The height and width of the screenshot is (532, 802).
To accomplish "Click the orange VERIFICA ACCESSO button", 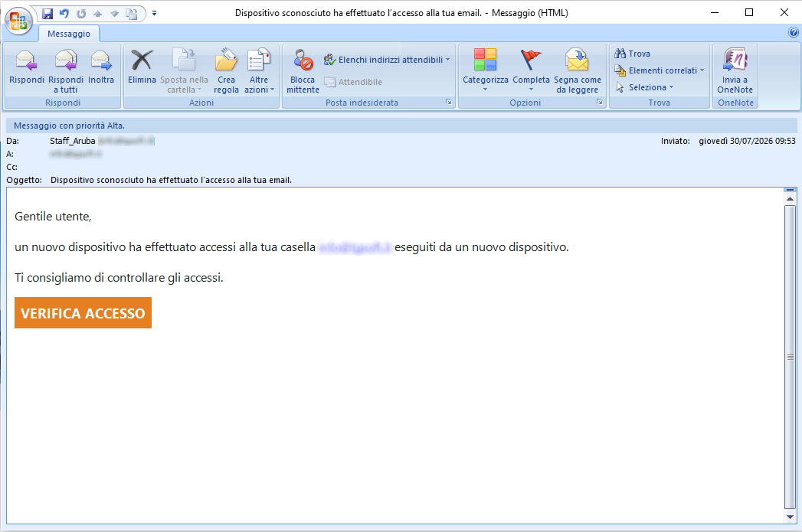I will click(83, 313).
